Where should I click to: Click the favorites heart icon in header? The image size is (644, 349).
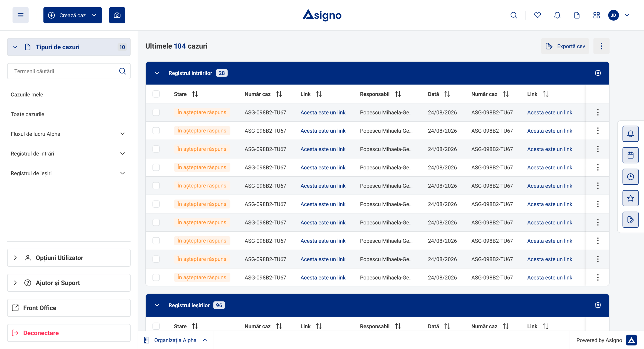[x=537, y=15]
